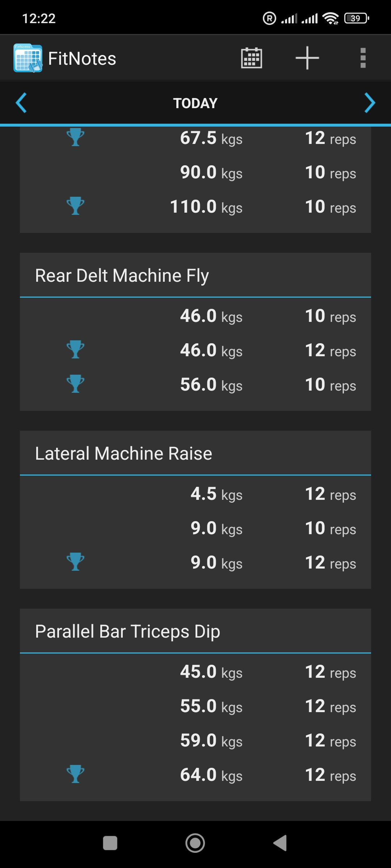Tap trophy icon on 56.0 kgs set

point(75,384)
